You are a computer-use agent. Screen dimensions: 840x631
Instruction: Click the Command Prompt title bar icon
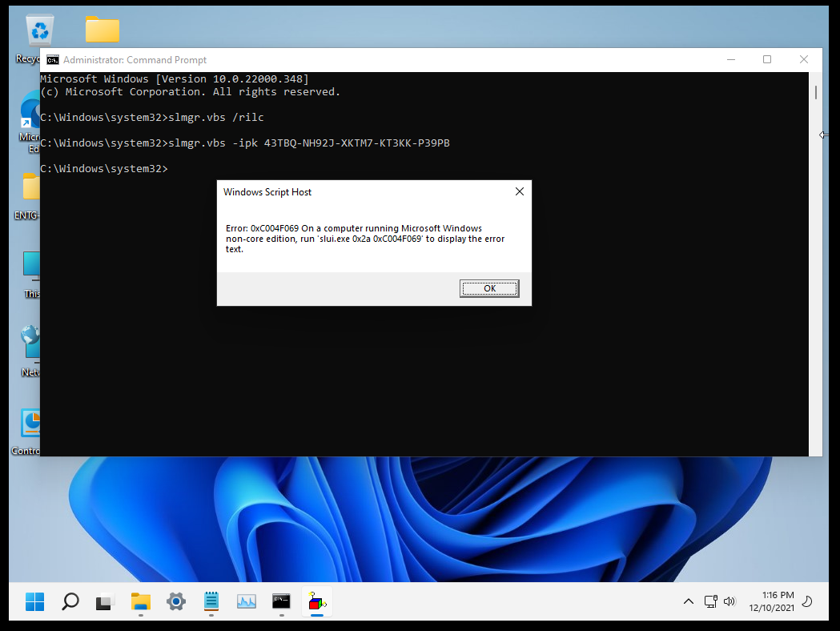click(x=53, y=60)
